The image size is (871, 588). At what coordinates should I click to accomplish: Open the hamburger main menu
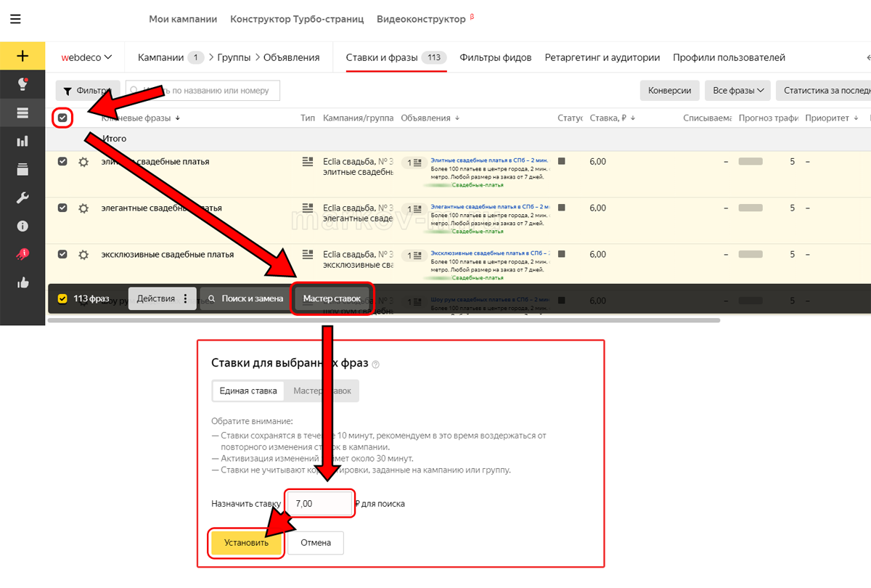15,20
